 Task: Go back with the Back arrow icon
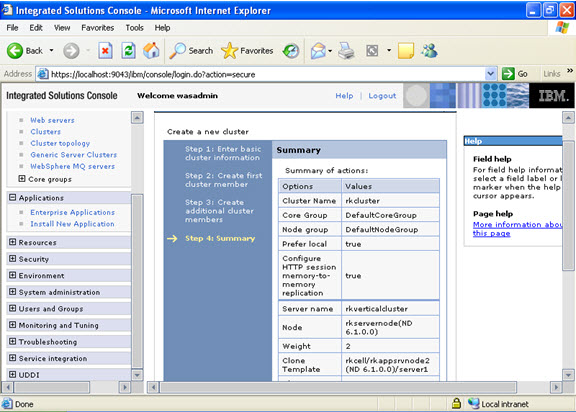(15, 51)
